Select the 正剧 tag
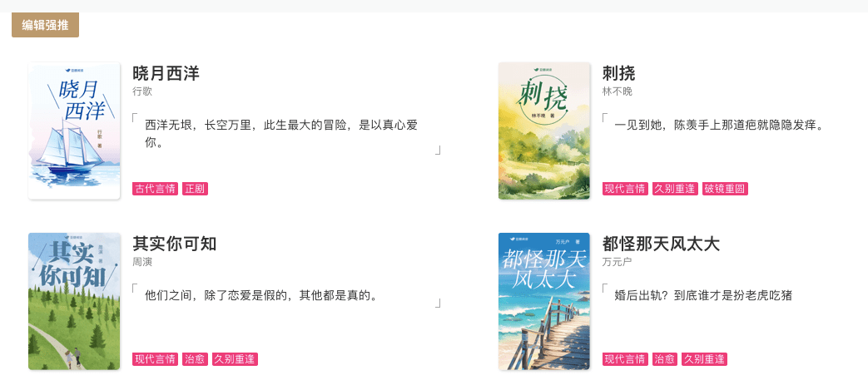The height and width of the screenshot is (380, 868). (x=195, y=189)
